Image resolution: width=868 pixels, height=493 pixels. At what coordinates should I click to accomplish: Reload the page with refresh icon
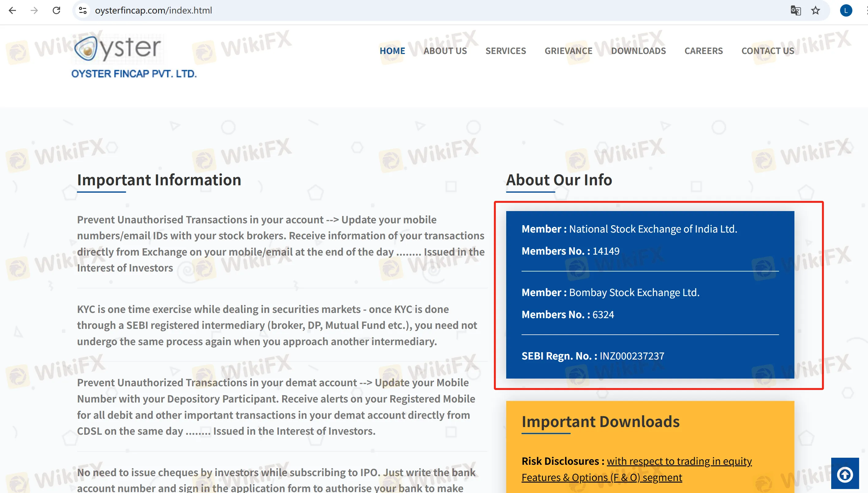coord(56,10)
